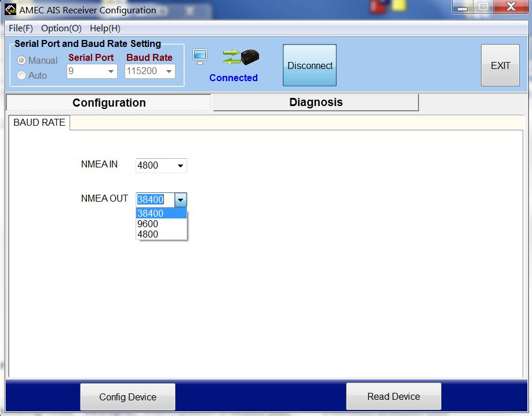The height and width of the screenshot is (416, 532).
Task: Choose 9600 from NMEA OUT list
Action: click(148, 224)
